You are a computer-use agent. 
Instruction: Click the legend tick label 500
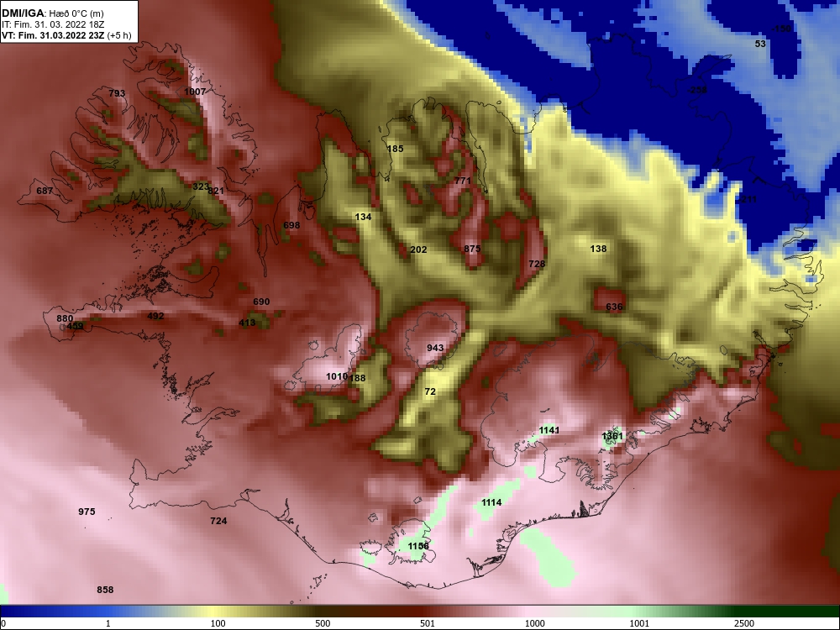323,623
